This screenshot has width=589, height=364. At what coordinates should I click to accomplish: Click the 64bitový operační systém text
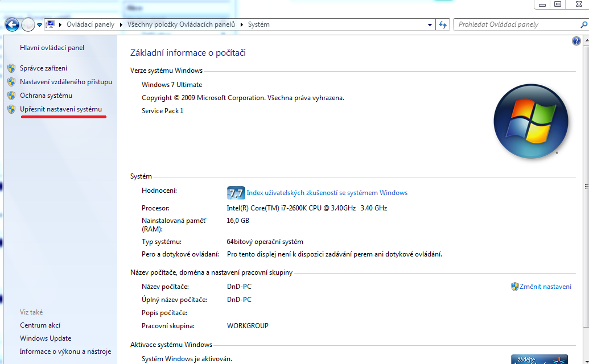pos(265,242)
